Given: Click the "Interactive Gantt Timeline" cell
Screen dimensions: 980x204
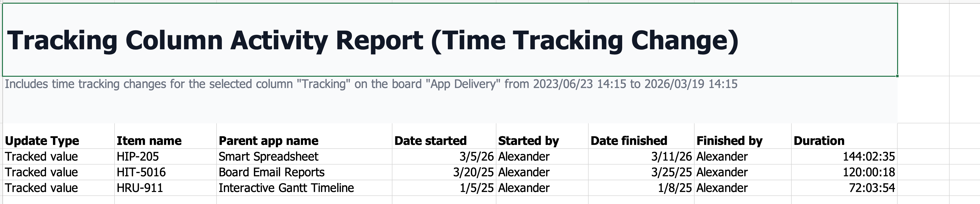Looking at the screenshot, I should [x=286, y=188].
